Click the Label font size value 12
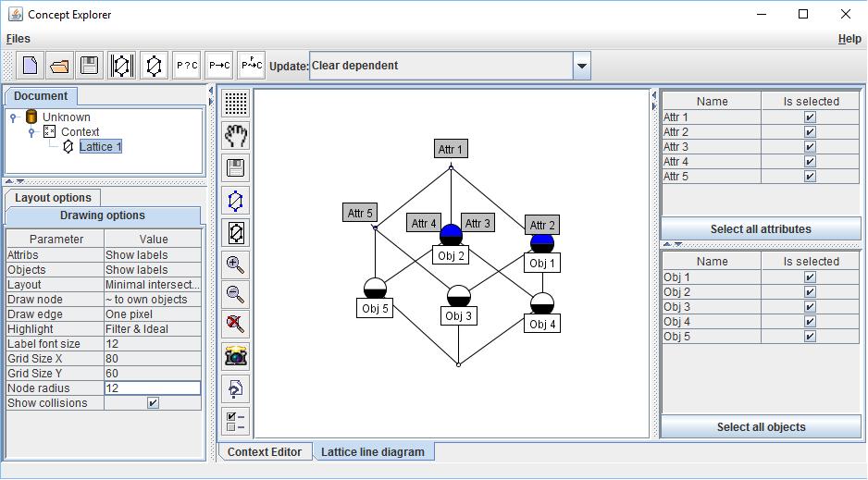Viewport: 868px width, 480px height. (x=153, y=344)
